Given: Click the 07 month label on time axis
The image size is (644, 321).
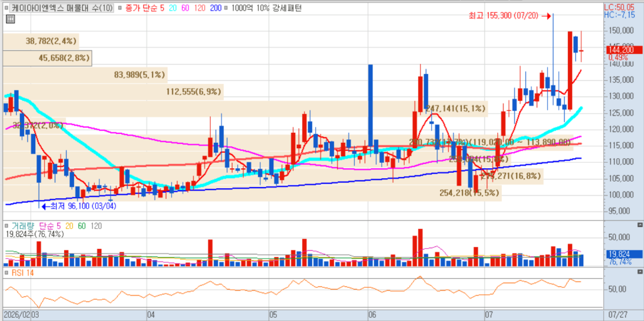Looking at the screenshot, I should click(x=489, y=315).
